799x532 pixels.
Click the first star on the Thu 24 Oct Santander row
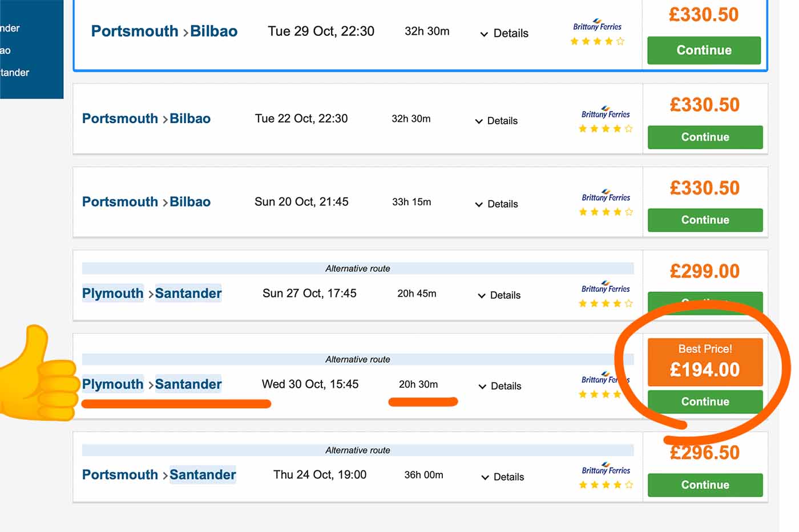tap(583, 485)
